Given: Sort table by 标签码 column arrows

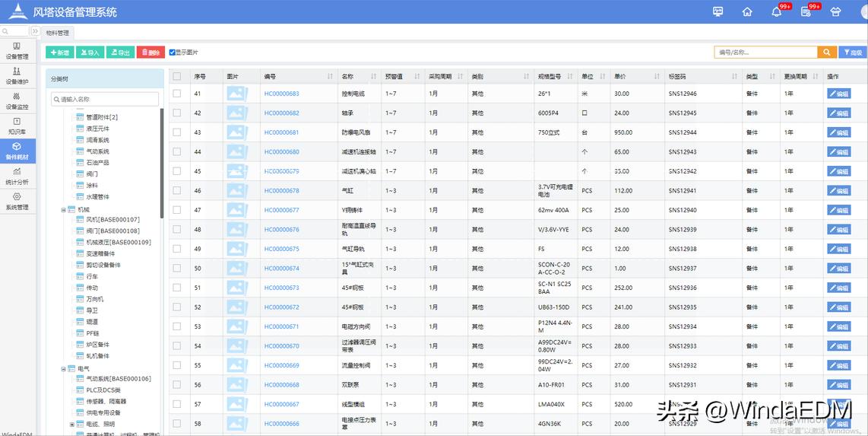Looking at the screenshot, I should tap(734, 76).
